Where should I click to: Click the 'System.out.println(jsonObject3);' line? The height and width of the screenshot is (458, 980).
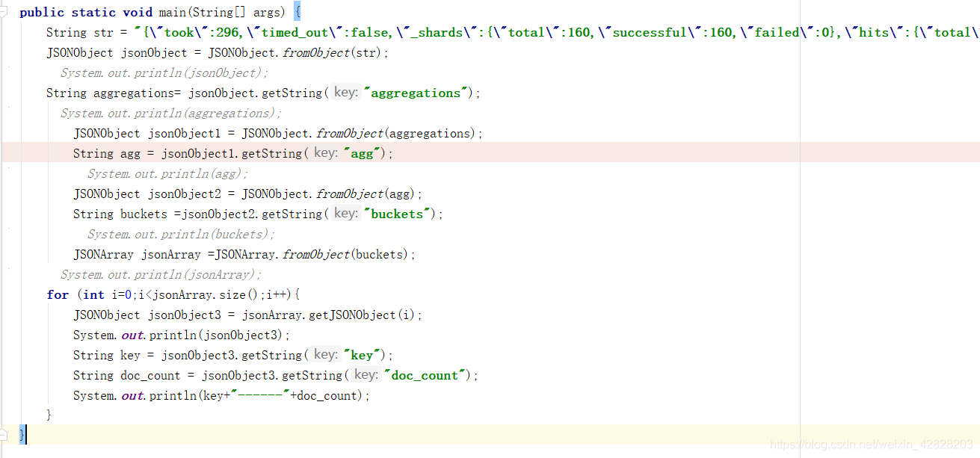click(182, 335)
